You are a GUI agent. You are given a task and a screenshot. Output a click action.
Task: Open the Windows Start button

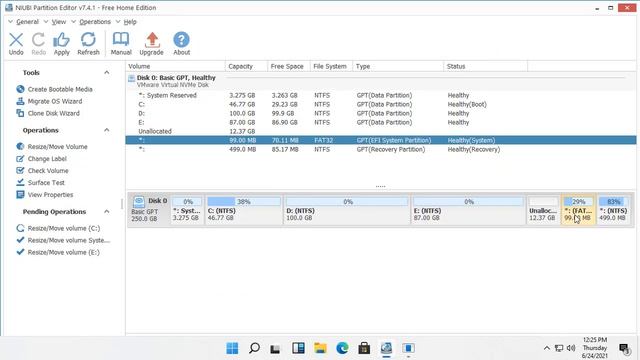232,348
